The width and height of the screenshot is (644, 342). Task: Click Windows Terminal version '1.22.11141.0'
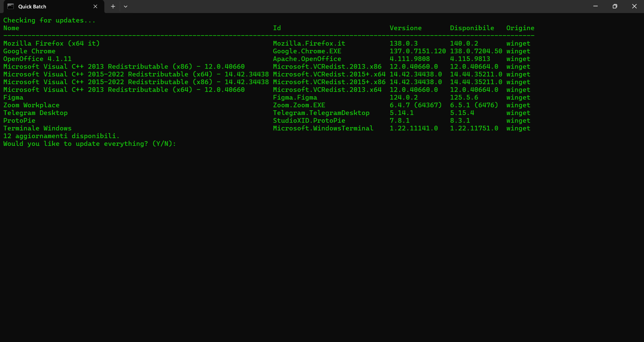point(414,128)
